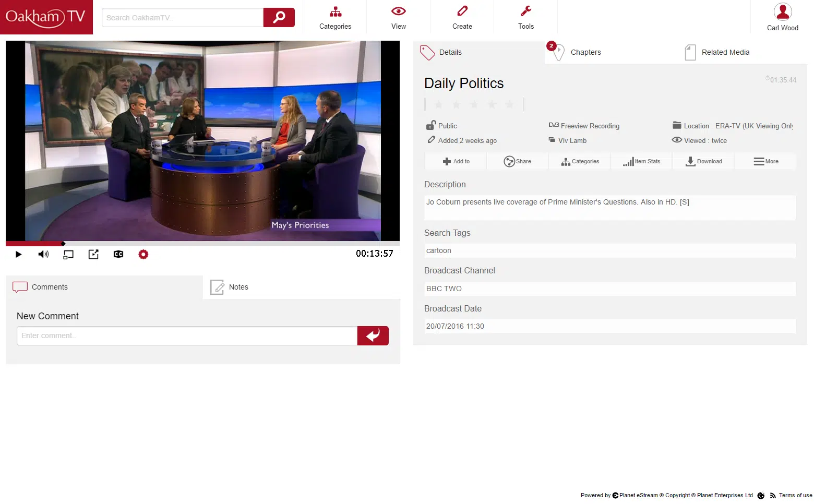Toggle closed captions

[x=118, y=254]
